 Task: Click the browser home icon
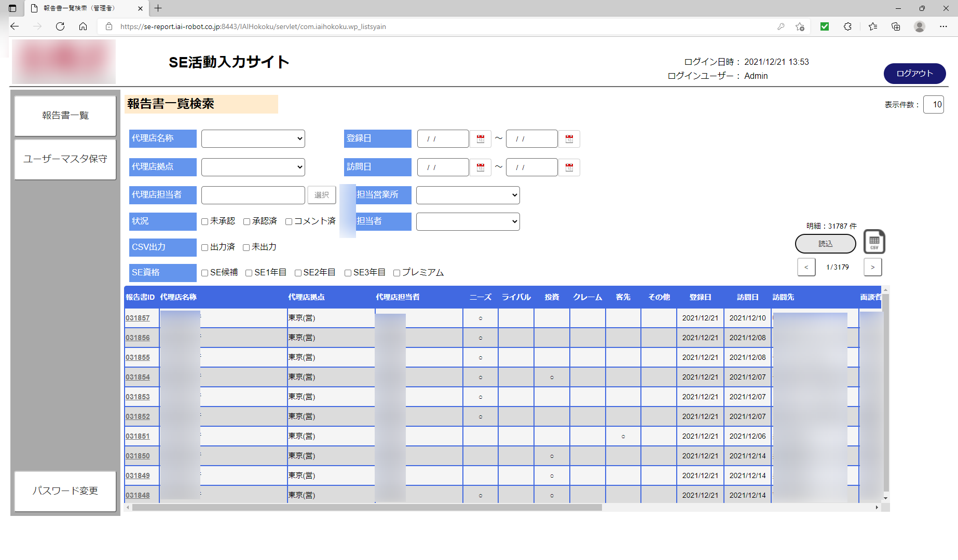(83, 26)
